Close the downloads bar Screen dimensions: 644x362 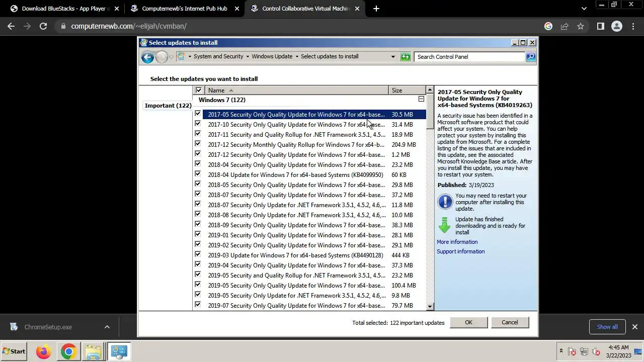(x=634, y=327)
